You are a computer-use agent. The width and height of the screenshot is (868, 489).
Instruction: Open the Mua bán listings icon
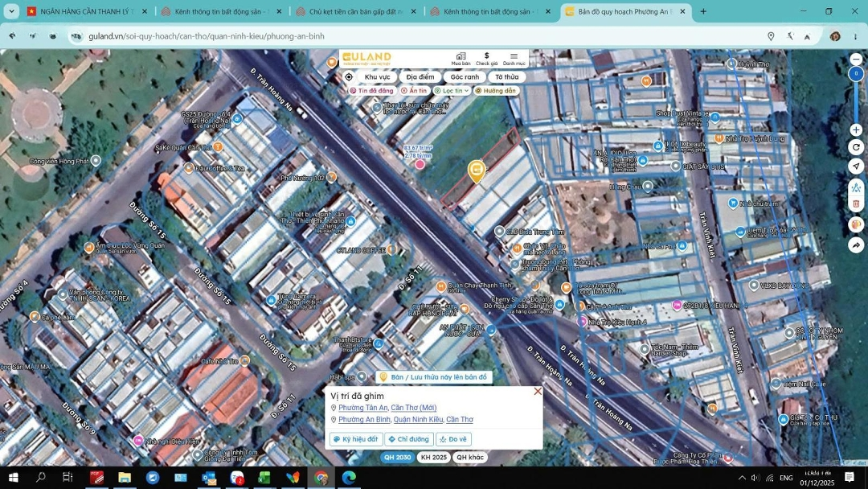click(x=461, y=59)
